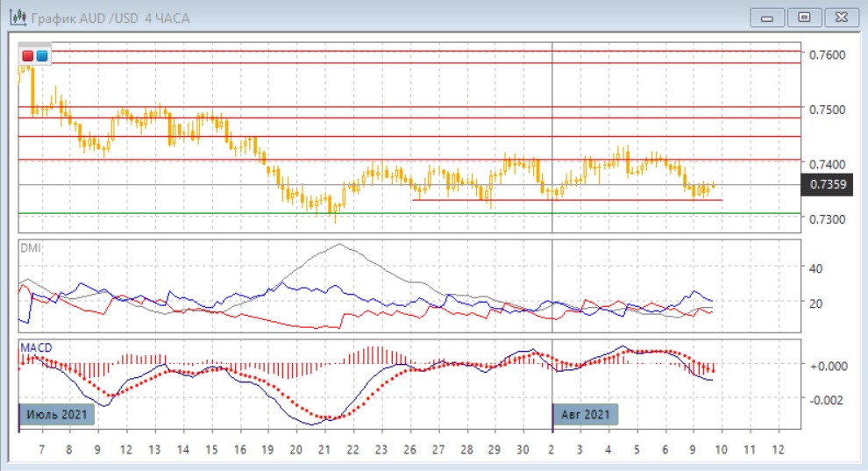Select the Авг 2021 month marker
This screenshot has width=868, height=471.
[585, 415]
